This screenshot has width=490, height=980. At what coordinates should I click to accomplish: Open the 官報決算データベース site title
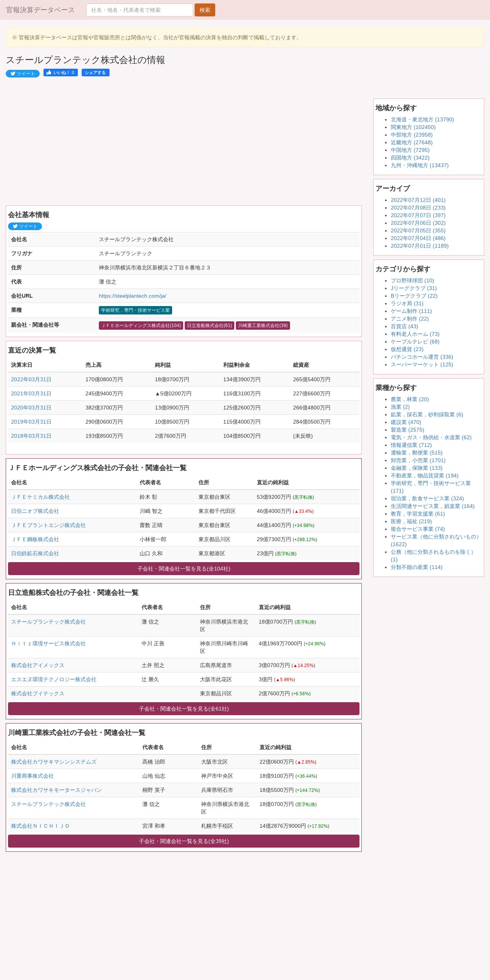pyautogui.click(x=40, y=10)
